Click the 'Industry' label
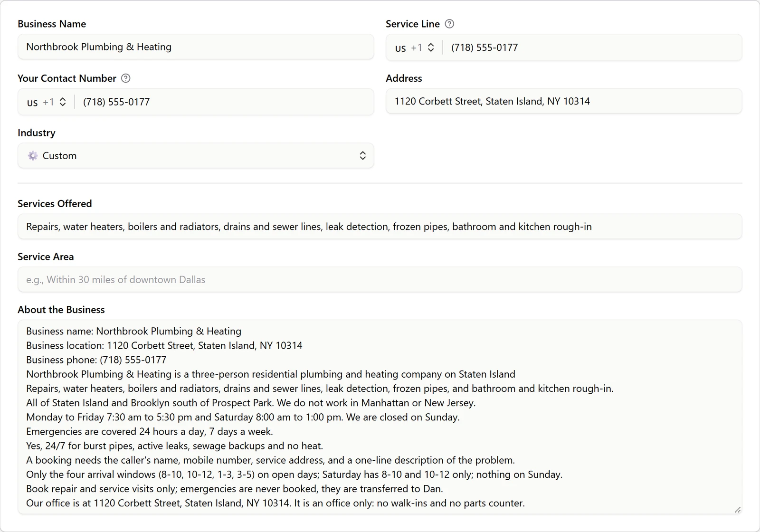The height and width of the screenshot is (532, 760). 37,133
